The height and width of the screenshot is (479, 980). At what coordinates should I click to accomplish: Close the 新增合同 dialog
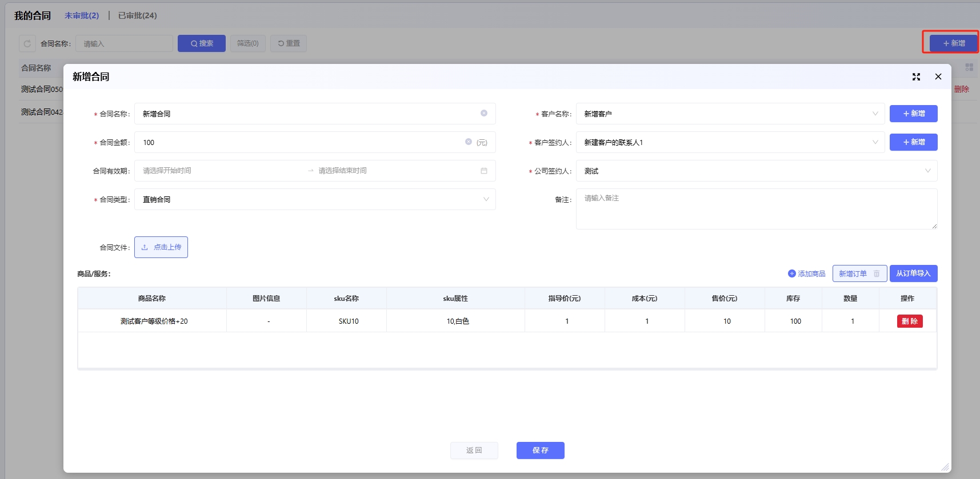(938, 77)
